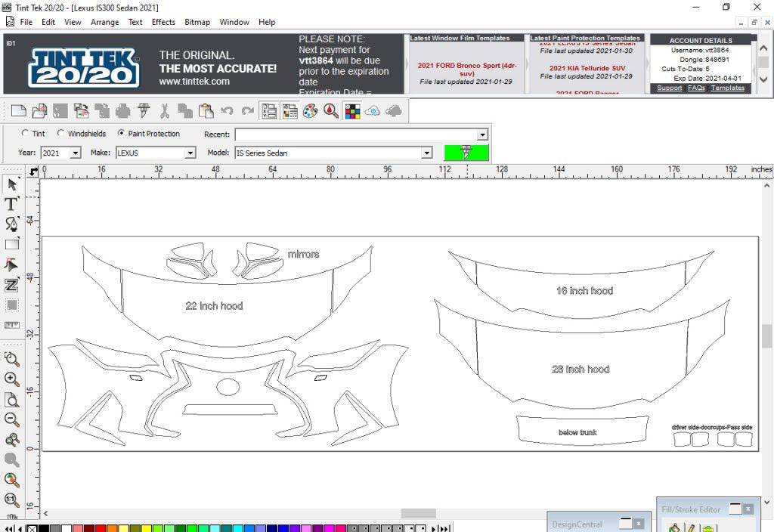
Task: Open the Text menu
Action: 135,22
